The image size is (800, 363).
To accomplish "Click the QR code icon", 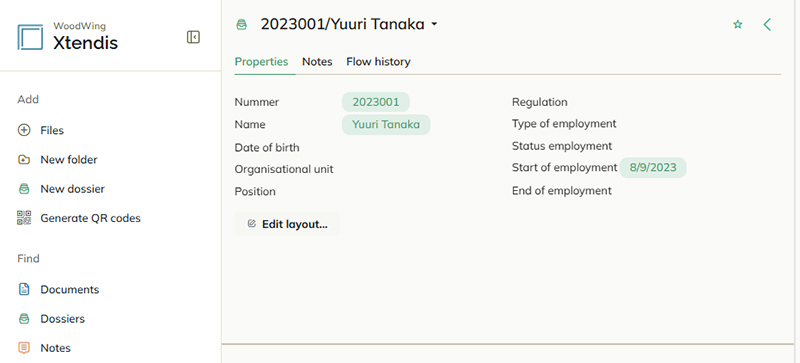I will coord(24,218).
